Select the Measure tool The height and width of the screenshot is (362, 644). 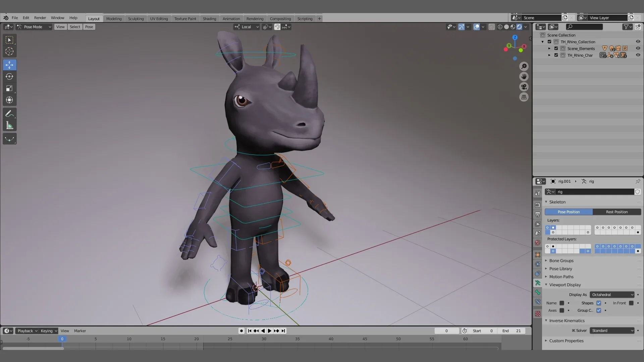pos(9,126)
